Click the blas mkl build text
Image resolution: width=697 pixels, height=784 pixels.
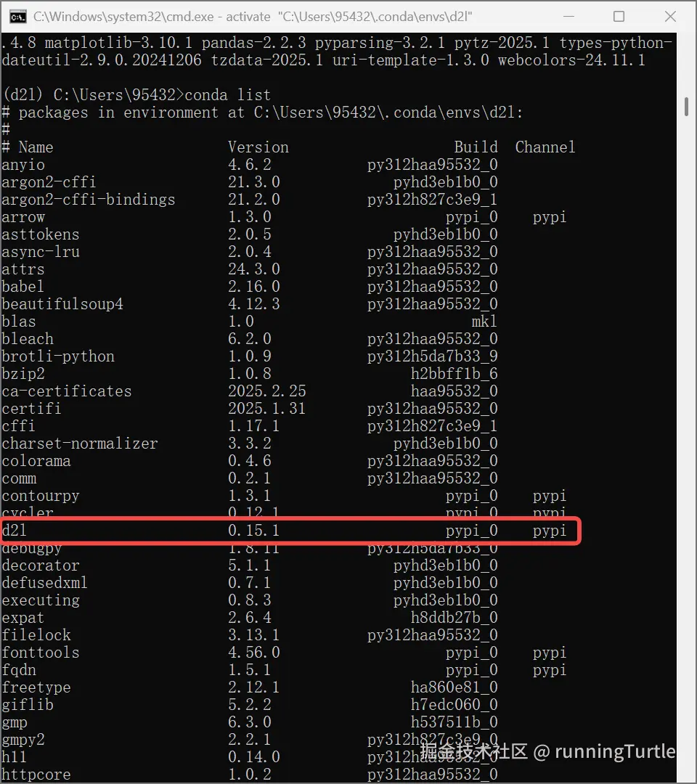coord(484,322)
